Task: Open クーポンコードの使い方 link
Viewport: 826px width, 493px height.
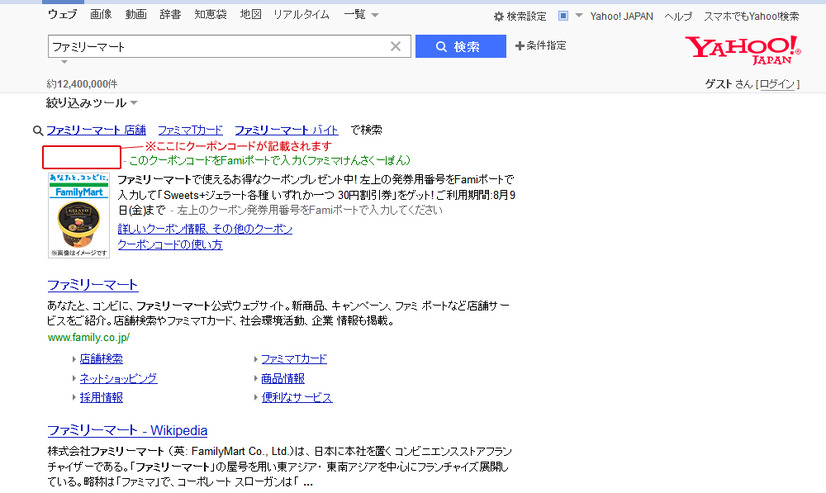Action: (x=170, y=244)
